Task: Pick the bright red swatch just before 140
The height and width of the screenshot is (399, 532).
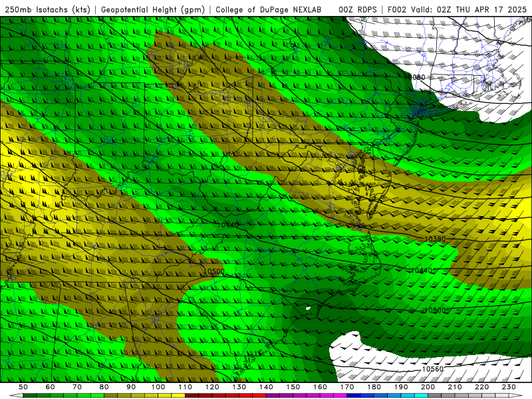Action: (x=259, y=396)
